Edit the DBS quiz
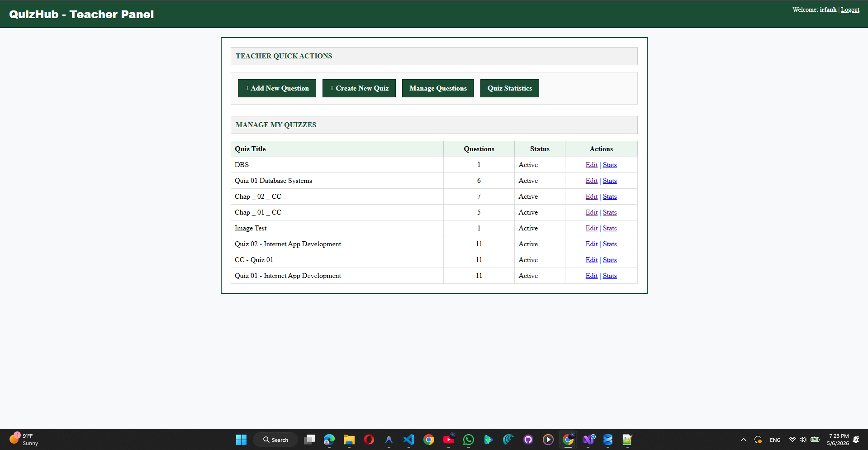Viewport: 868px width, 450px height. (x=592, y=165)
